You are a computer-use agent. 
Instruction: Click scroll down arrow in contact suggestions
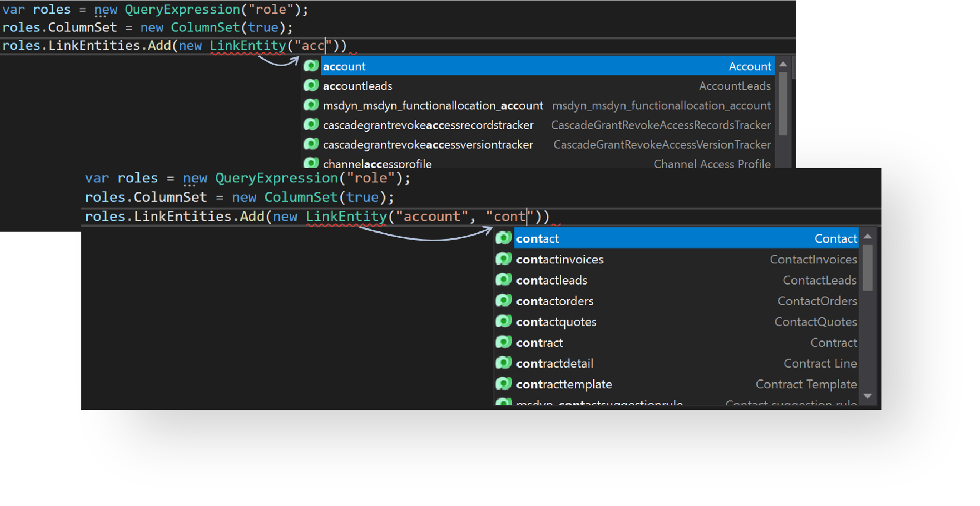(868, 396)
